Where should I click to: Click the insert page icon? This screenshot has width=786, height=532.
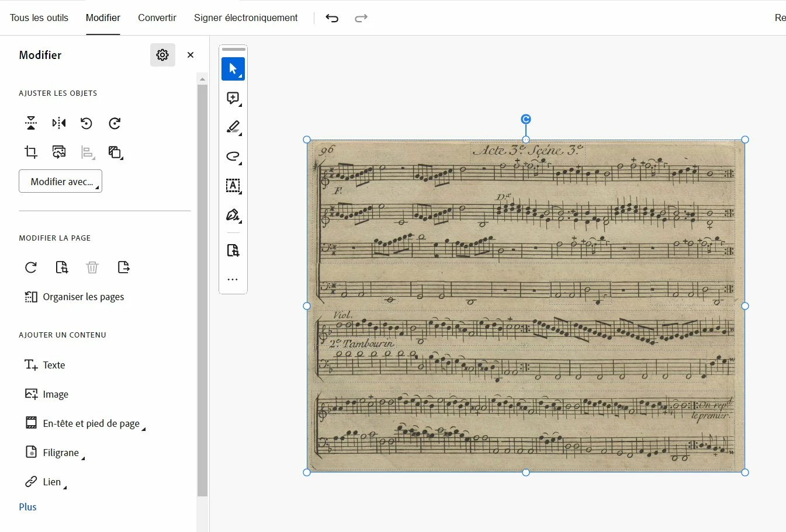pos(62,267)
